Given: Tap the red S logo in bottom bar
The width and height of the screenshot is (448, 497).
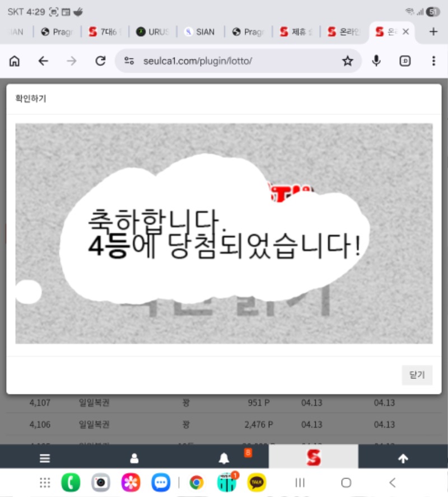Looking at the screenshot, I should pyautogui.click(x=314, y=458).
